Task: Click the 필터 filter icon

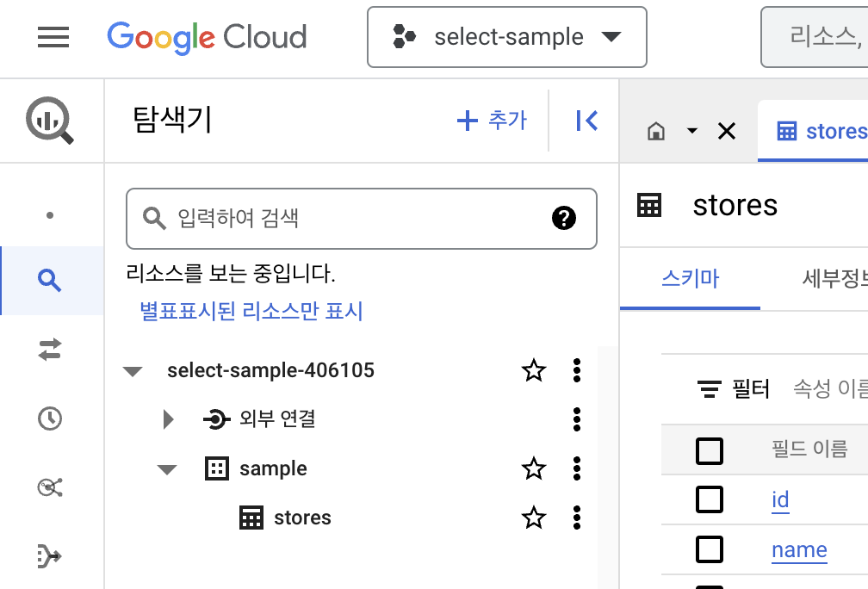Action: click(710, 388)
